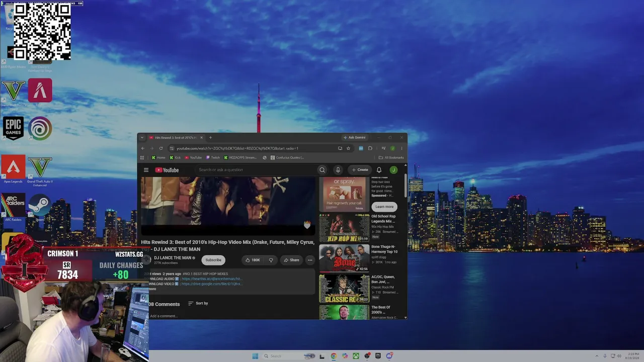Click the Create button
Viewport: 644px width, 362px height.
click(360, 170)
